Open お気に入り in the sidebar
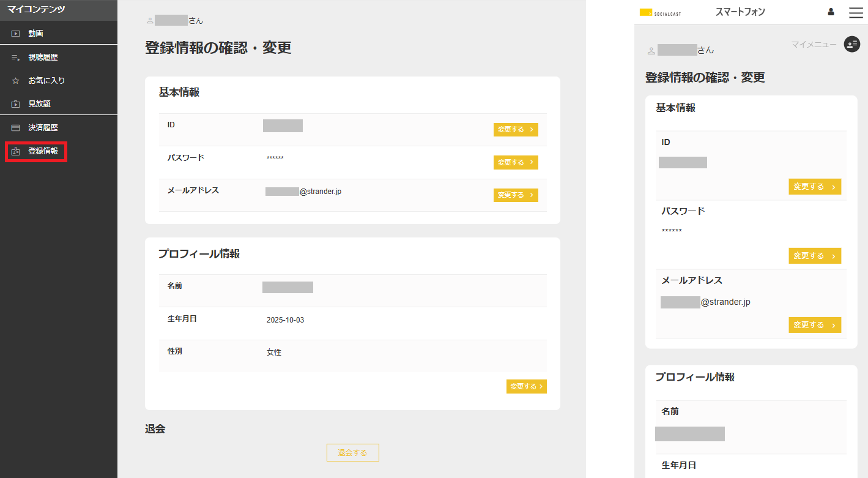The width and height of the screenshot is (868, 478). (x=46, y=81)
